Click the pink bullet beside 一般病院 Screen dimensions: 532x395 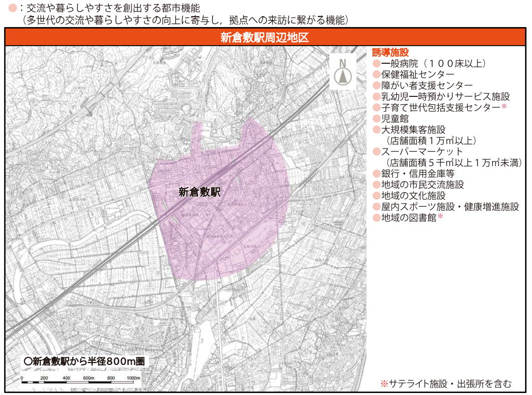point(376,64)
